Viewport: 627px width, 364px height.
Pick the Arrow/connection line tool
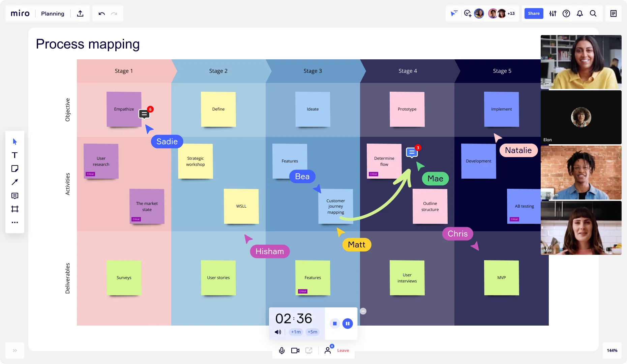[15, 182]
